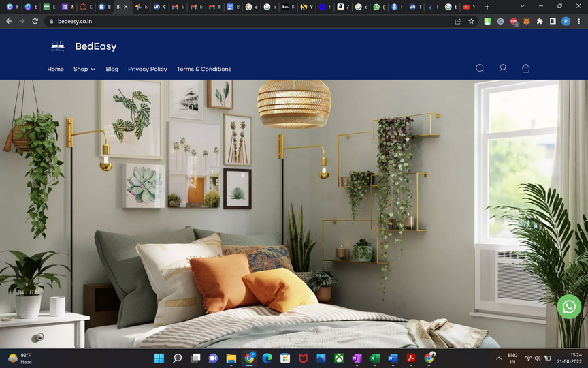Expand the Shop menu dropdown
588x368 pixels.
click(84, 69)
